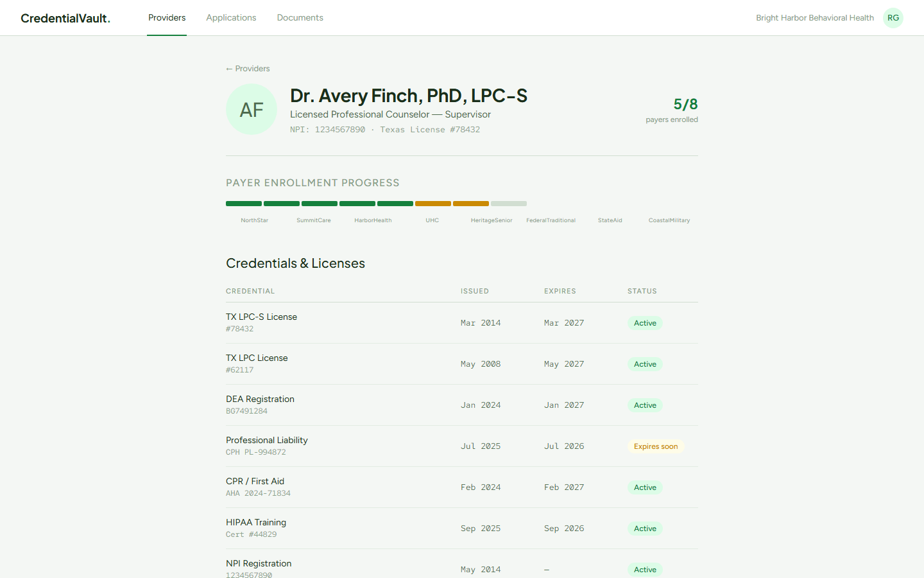Screen dimensions: 924x578
Task: Click the Sep 2026 expiration date
Action: click(x=564, y=529)
